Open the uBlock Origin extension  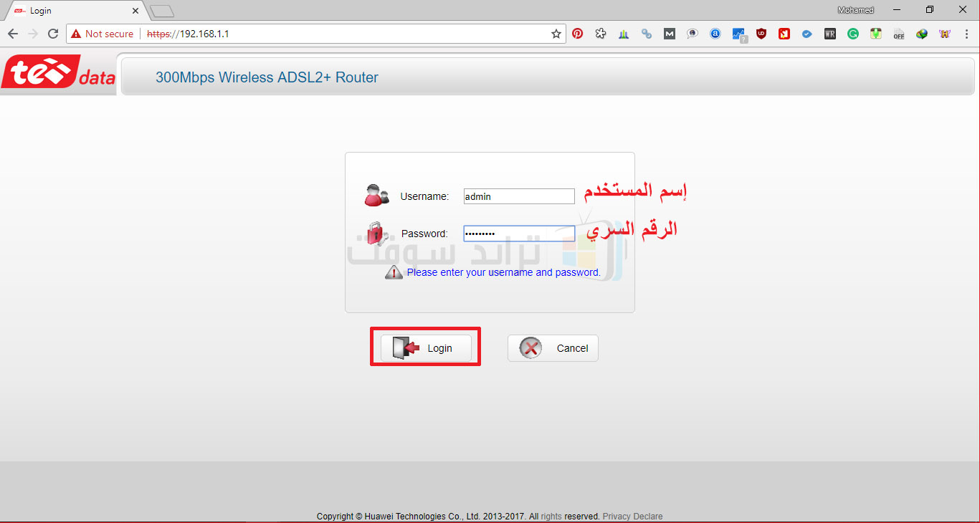(x=761, y=34)
